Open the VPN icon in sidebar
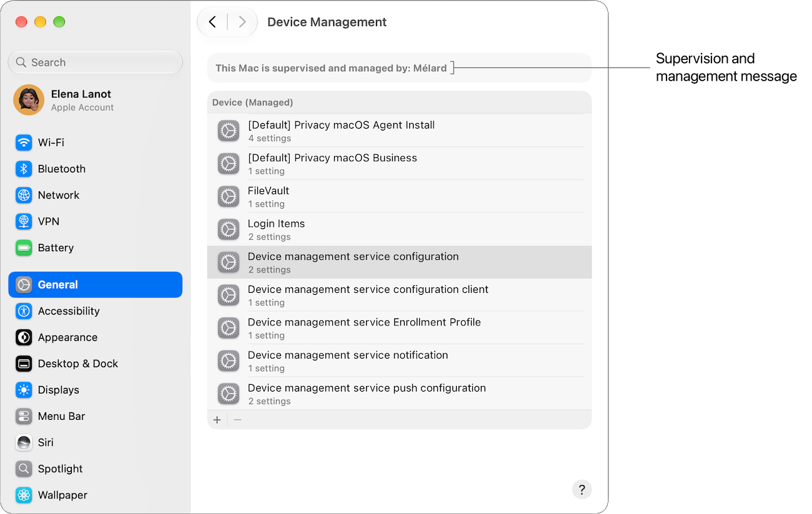The height and width of the screenshot is (514, 812). 24,221
